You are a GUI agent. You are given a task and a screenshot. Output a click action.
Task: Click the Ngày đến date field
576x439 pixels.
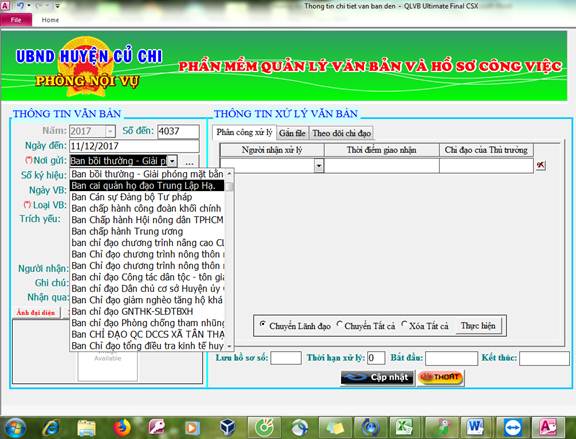pyautogui.click(x=134, y=146)
